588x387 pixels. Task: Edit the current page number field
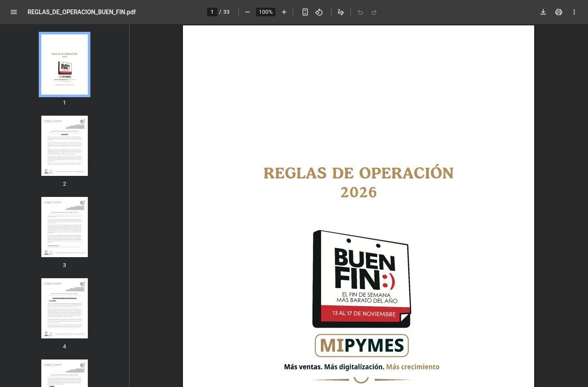[212, 12]
